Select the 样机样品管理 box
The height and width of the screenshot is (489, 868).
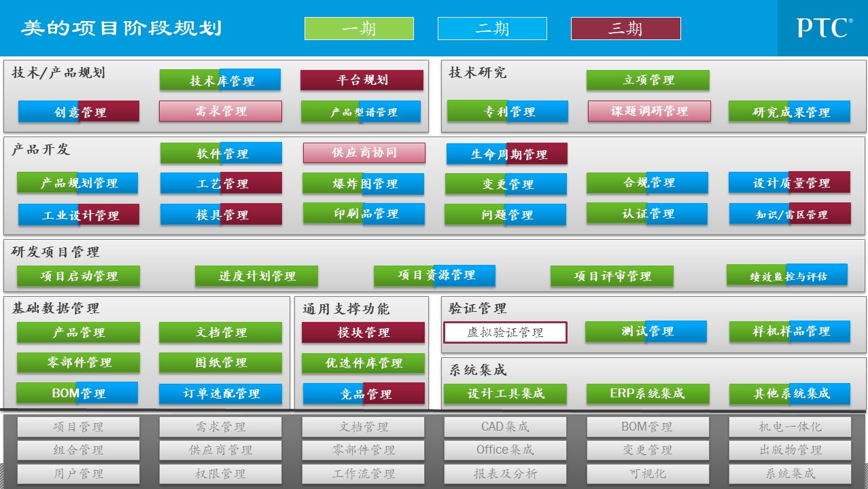pos(790,331)
